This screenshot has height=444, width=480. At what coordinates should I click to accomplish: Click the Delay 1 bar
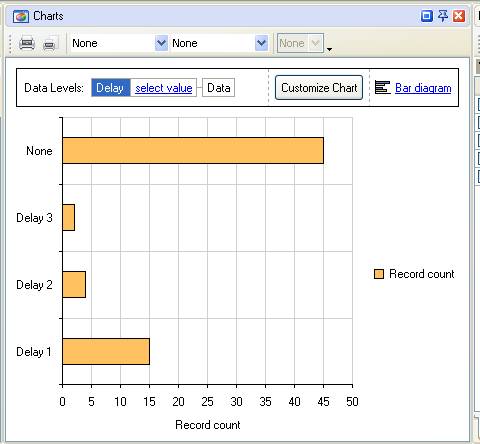pyautogui.click(x=106, y=352)
